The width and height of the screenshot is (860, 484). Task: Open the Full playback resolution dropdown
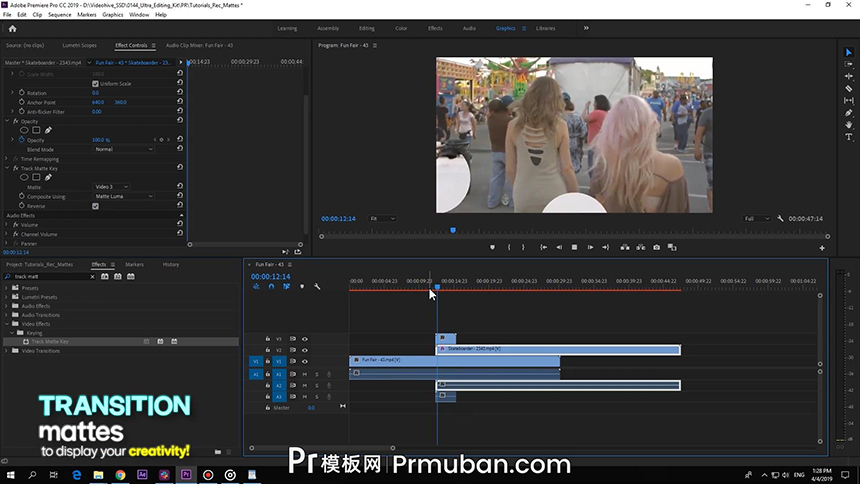coord(756,218)
